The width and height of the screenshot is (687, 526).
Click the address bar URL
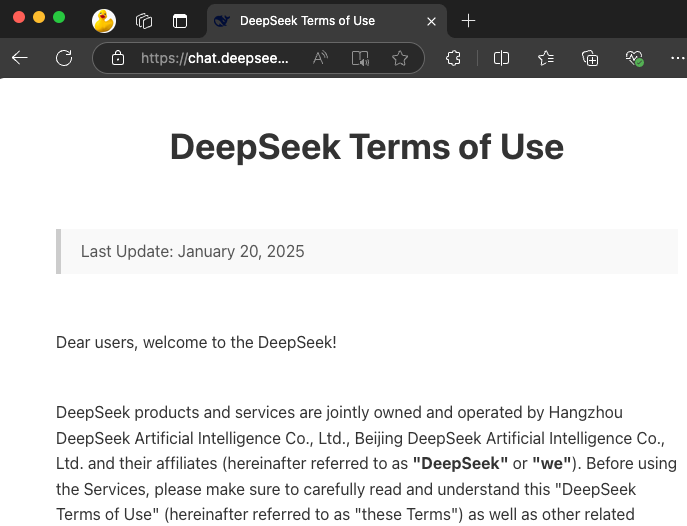click(x=215, y=58)
